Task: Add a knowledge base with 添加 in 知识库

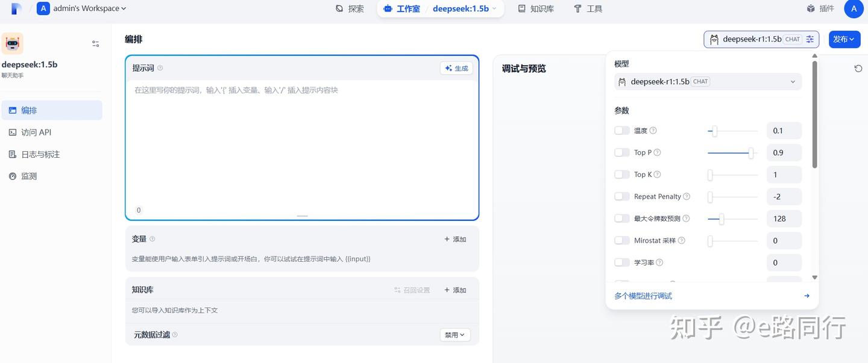Action: tap(455, 290)
